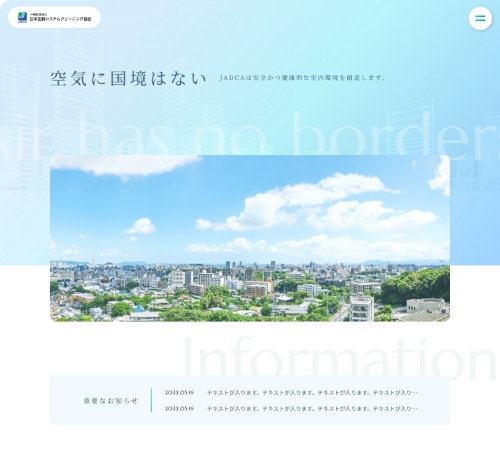Click the small cloud left in photo

pos(140,226)
